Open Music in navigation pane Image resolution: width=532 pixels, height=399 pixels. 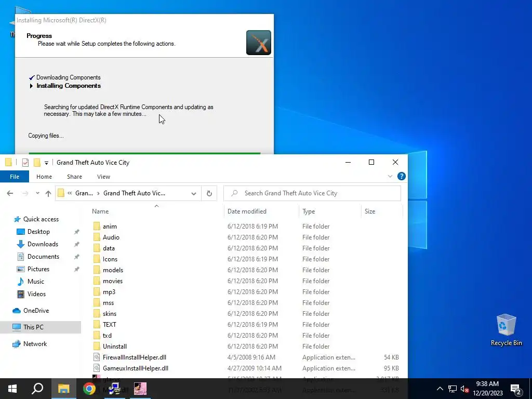click(36, 282)
